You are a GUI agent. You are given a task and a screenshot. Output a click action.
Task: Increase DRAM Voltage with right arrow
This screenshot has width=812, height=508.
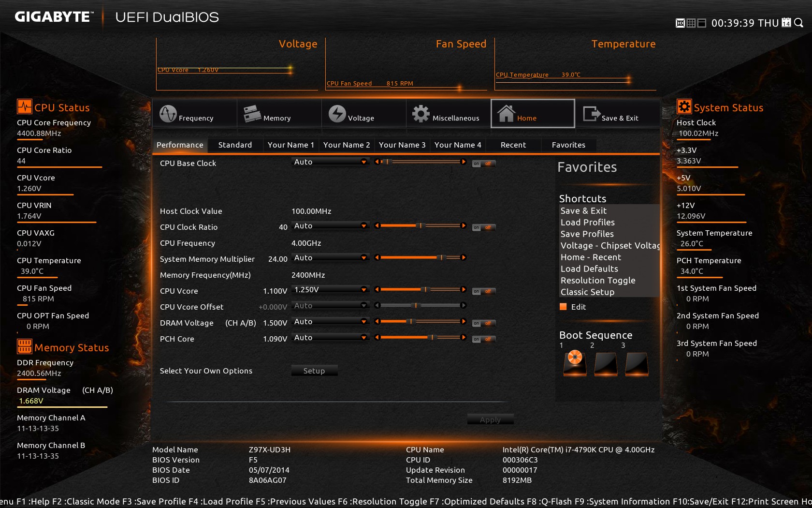point(464,321)
